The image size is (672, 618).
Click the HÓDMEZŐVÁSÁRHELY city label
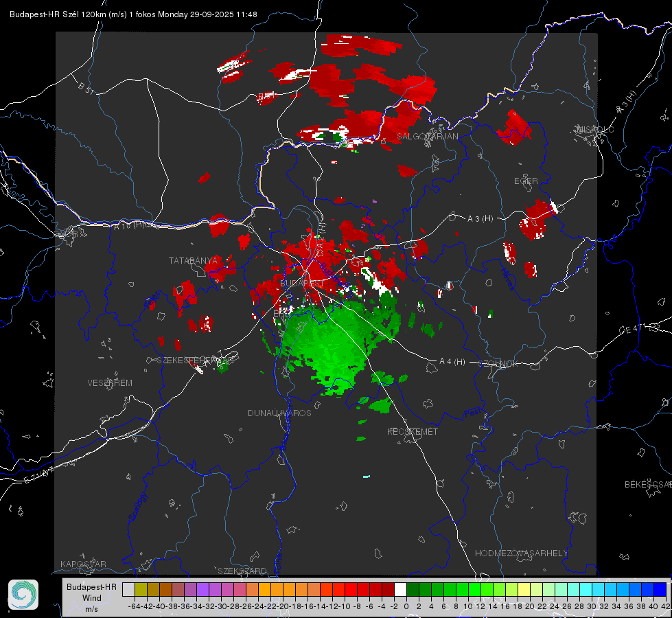521,553
